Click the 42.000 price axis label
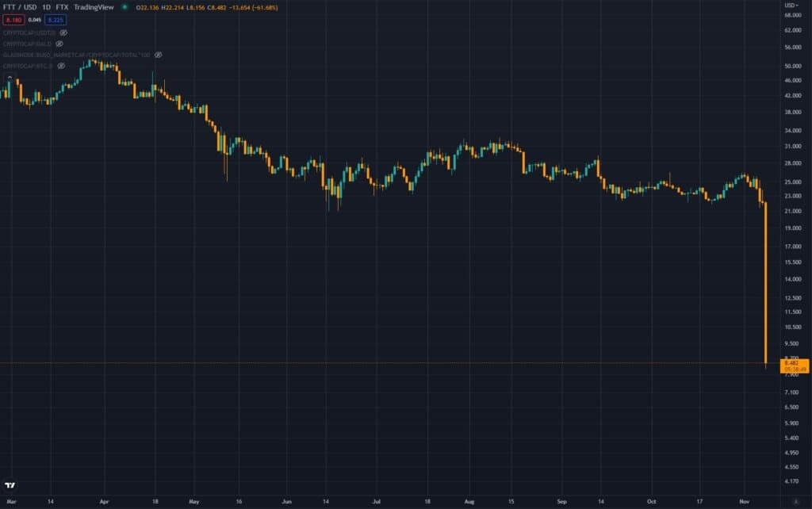The height and width of the screenshot is (509, 812). tap(793, 96)
